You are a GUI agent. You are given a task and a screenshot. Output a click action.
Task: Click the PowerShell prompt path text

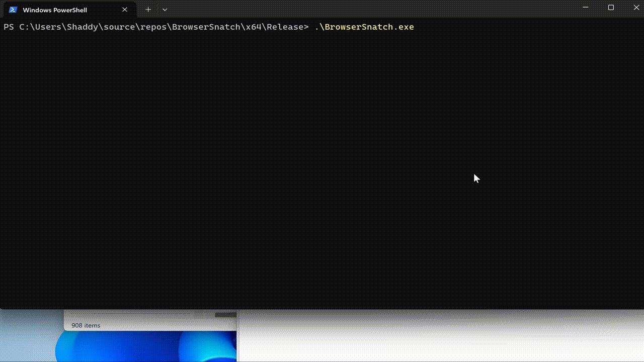156,27
